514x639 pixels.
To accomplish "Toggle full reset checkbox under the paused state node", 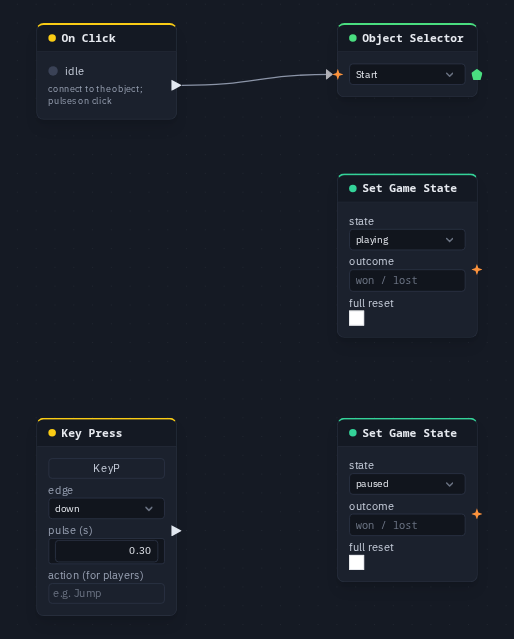I will click(x=357, y=563).
